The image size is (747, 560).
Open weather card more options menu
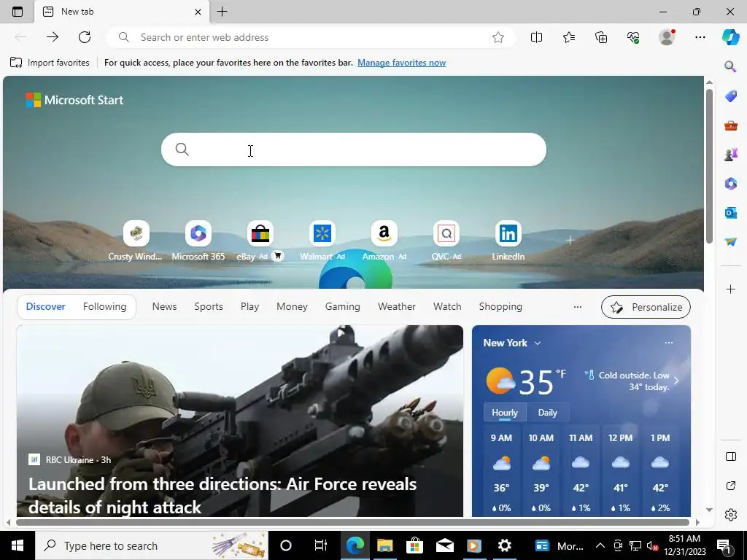(x=669, y=343)
